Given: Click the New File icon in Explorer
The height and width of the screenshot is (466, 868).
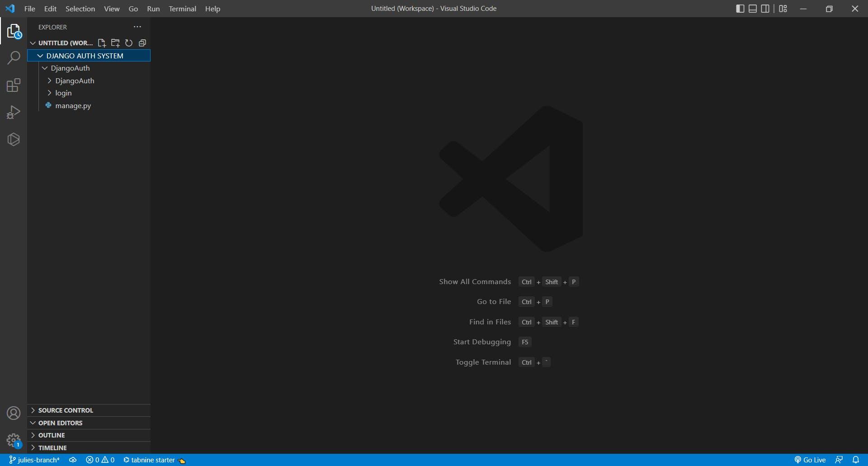Looking at the screenshot, I should [x=102, y=43].
